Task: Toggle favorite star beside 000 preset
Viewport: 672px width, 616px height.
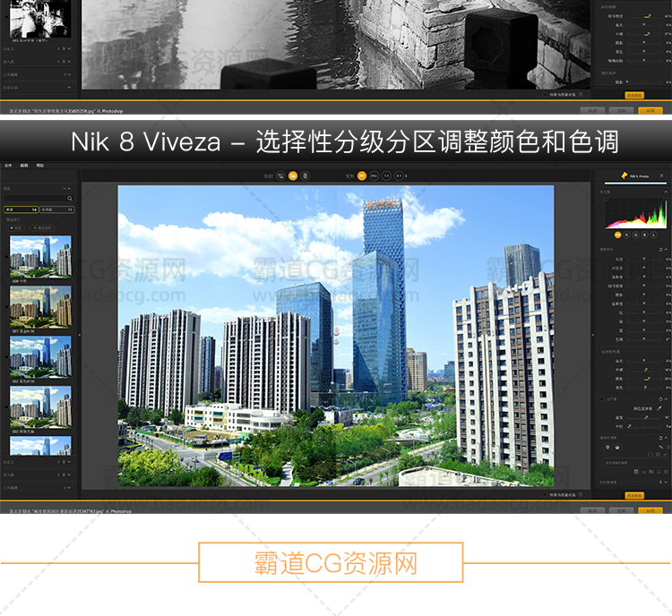Action: (6, 257)
